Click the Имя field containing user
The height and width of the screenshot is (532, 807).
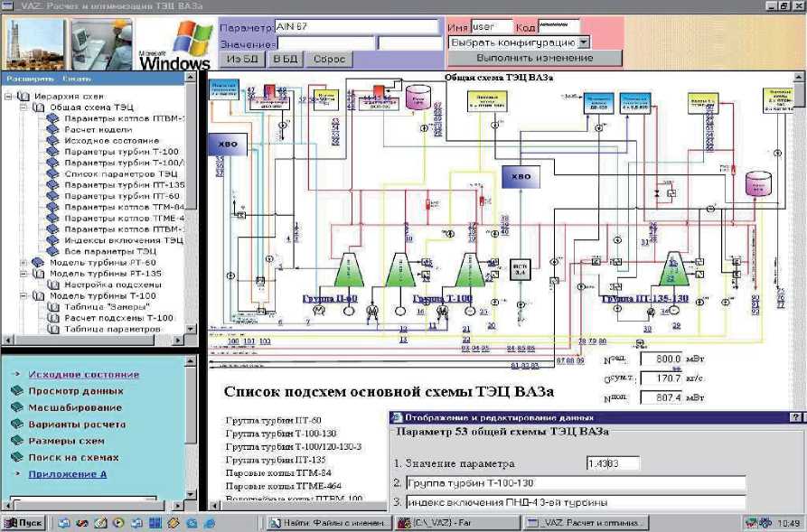492,27
